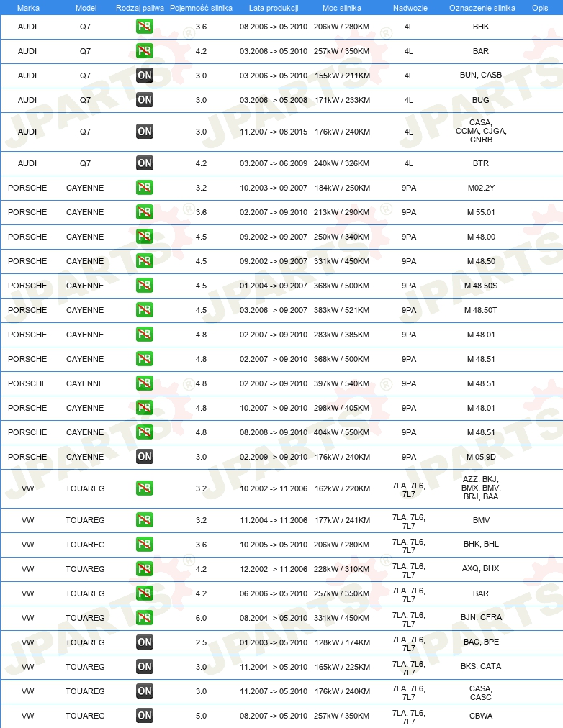
Task: Click the petrol icon in the M02.2Y Cayenne row
Action: (x=145, y=188)
